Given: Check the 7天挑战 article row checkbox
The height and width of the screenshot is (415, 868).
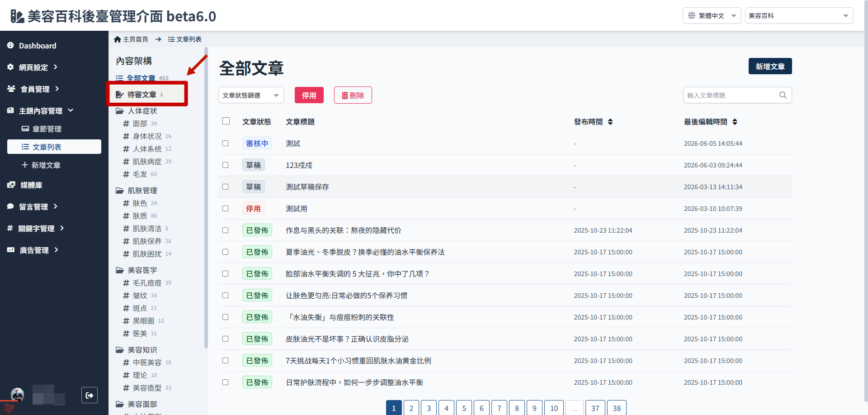Looking at the screenshot, I should [225, 360].
